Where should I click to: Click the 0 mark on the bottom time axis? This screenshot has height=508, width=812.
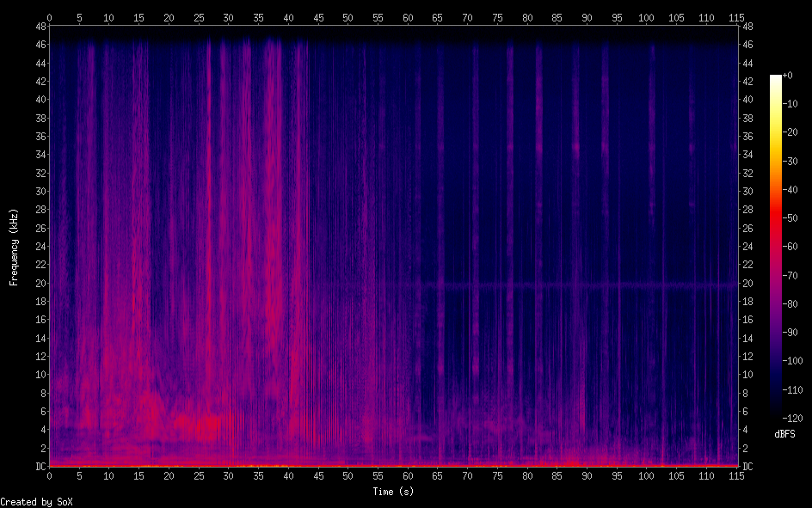49,475
